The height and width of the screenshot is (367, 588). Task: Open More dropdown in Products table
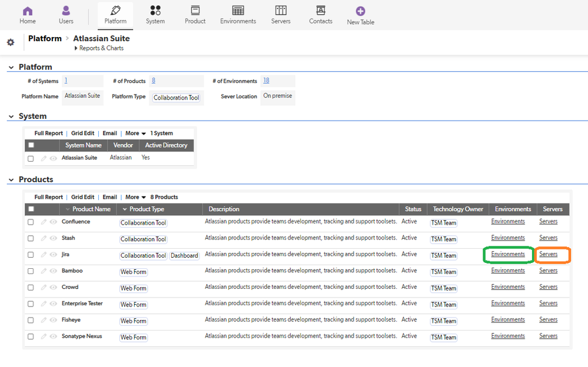[135, 197]
